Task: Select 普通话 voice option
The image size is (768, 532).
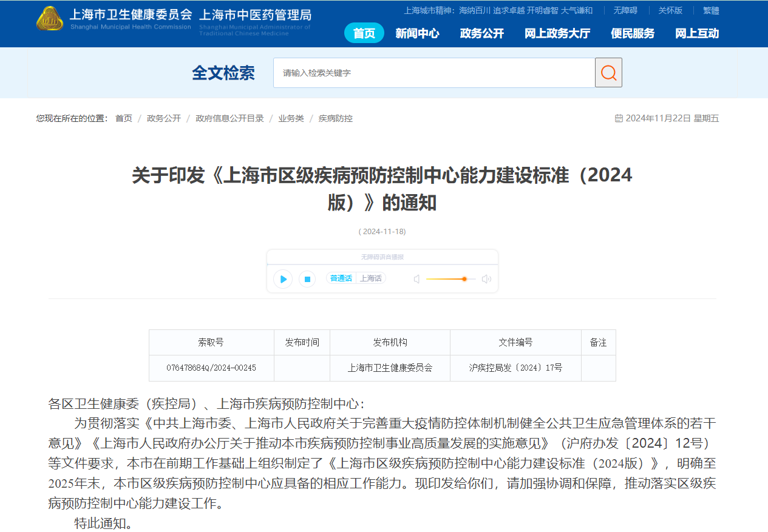Action: point(341,278)
